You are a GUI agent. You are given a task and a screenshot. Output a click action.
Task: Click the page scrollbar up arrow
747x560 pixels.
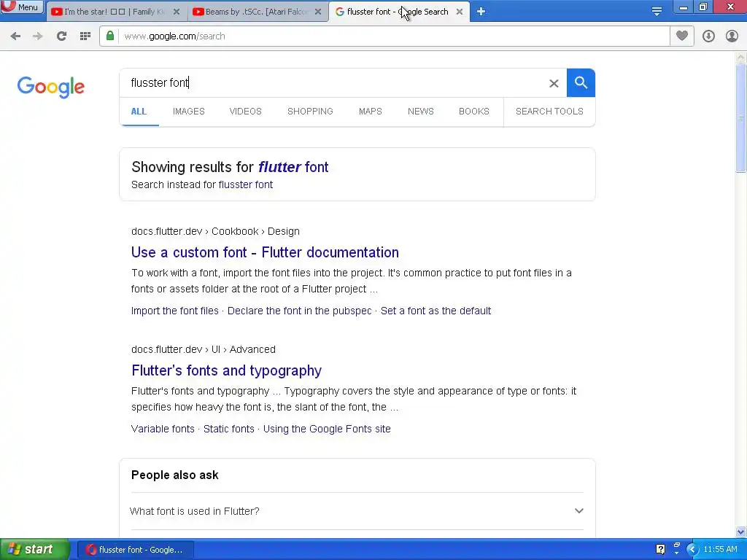(741, 58)
